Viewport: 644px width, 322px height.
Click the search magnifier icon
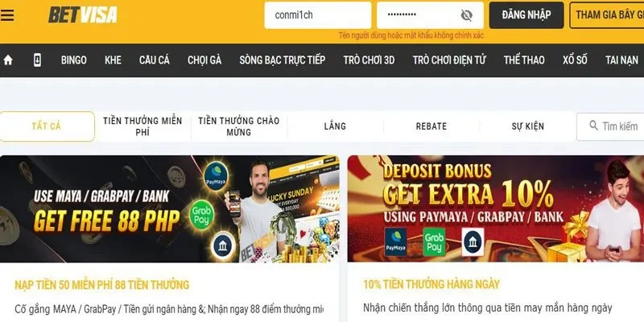click(x=593, y=126)
